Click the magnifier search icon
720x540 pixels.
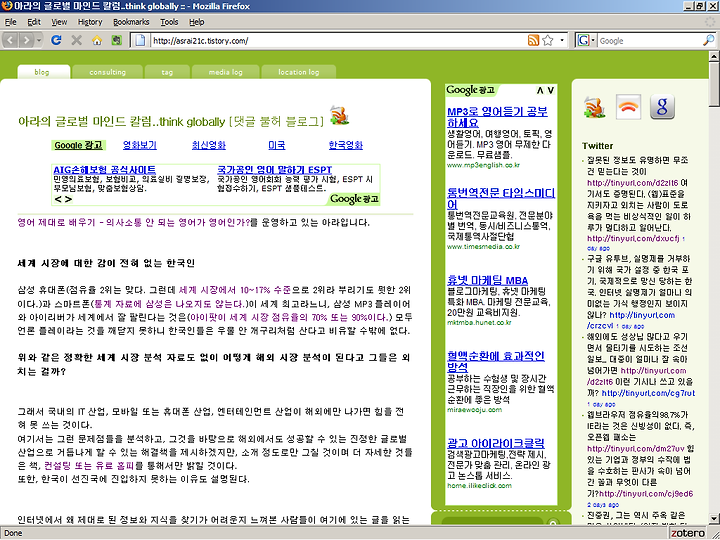pos(709,40)
